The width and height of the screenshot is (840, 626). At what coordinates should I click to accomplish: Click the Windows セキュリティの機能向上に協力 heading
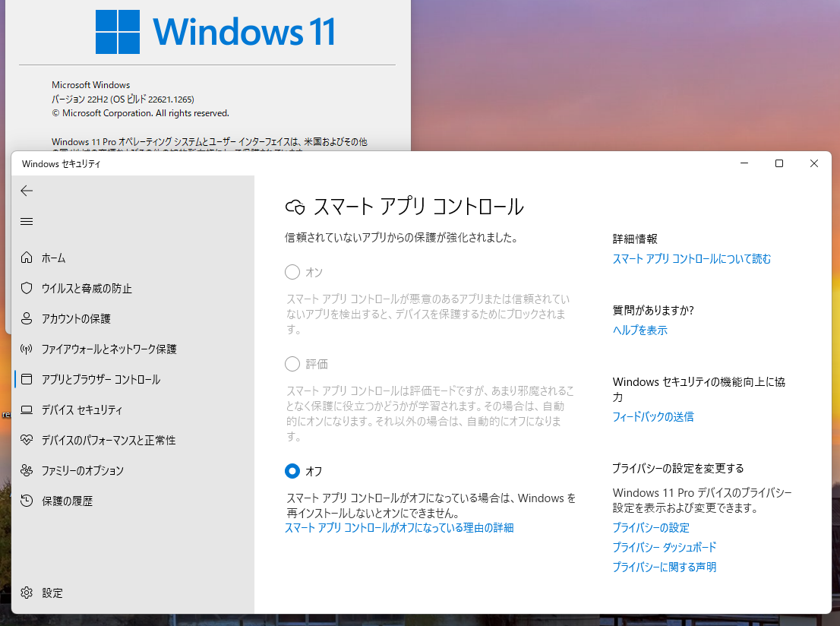[x=699, y=389]
